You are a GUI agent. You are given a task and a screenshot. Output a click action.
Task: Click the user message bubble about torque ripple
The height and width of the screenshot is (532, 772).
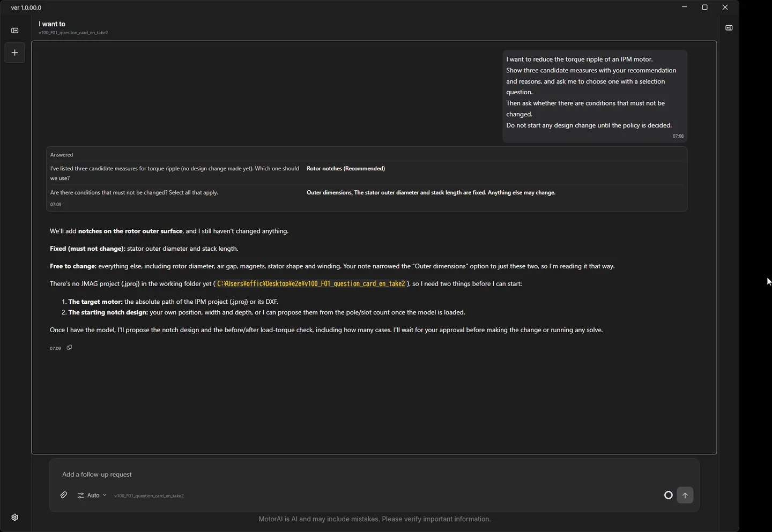point(595,96)
